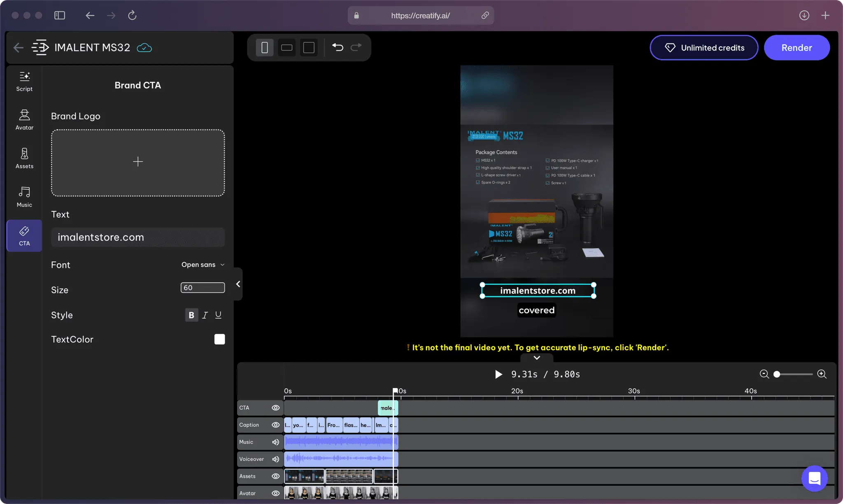Click Unlimited credits button
The width and height of the screenshot is (843, 504).
(x=704, y=48)
